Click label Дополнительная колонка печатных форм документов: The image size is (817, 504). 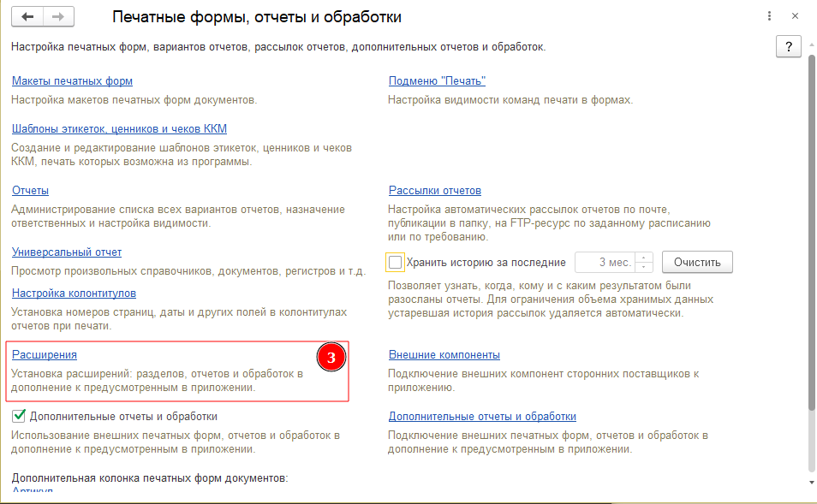[150, 478]
